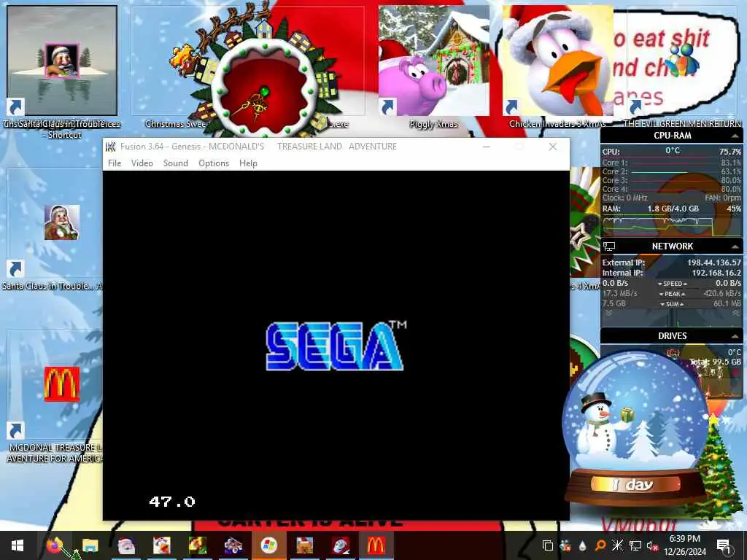
Task: Open the File menu in Fusion
Action: 115,163
